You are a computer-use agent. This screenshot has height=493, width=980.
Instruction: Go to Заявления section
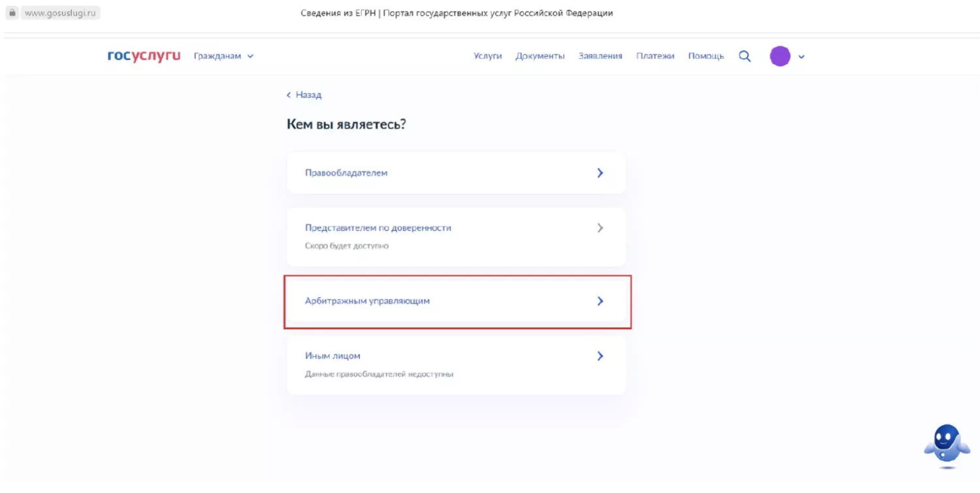[600, 56]
